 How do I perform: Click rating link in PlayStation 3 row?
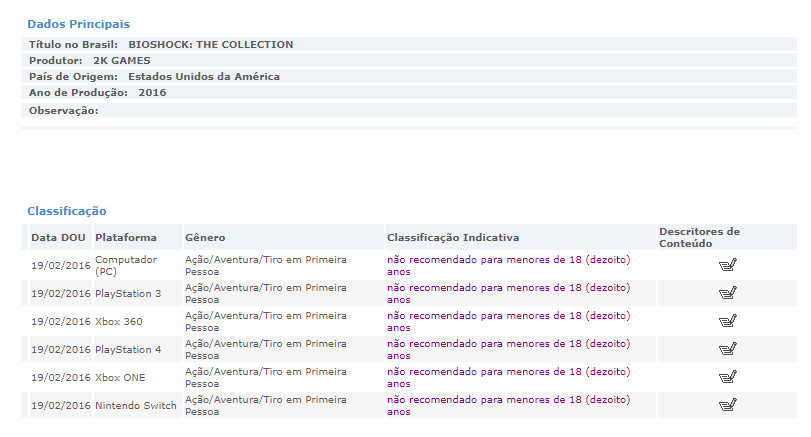[508, 293]
